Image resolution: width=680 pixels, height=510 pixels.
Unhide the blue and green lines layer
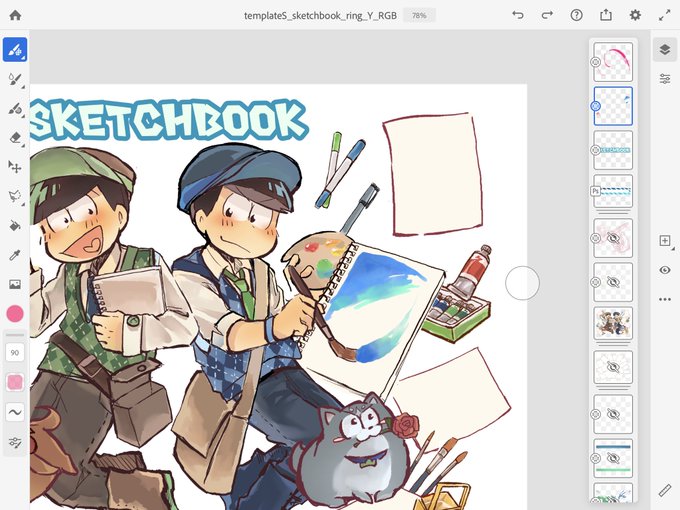[612, 458]
